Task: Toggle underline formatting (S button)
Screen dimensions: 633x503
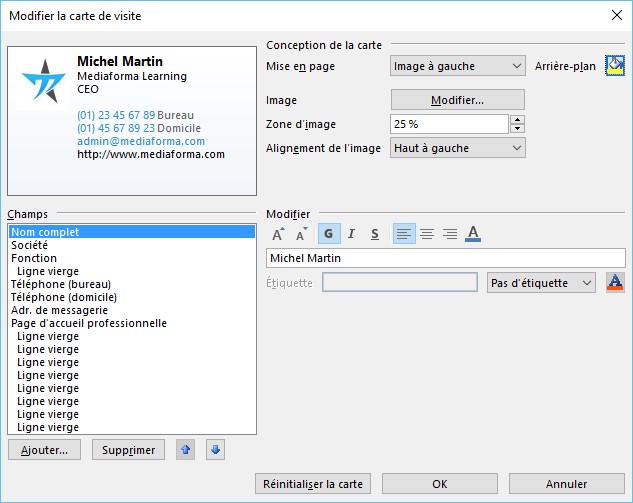Action: pos(375,234)
